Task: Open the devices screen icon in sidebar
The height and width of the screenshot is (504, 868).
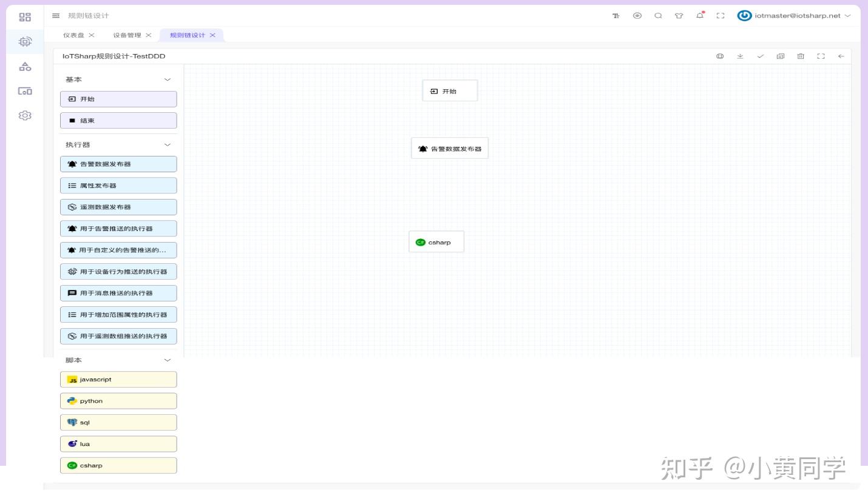Action: coord(25,91)
